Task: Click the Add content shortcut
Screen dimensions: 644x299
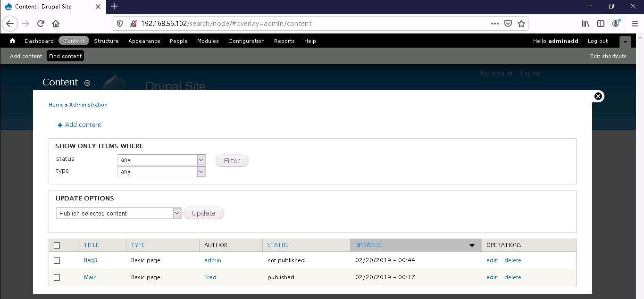Action: click(26, 56)
